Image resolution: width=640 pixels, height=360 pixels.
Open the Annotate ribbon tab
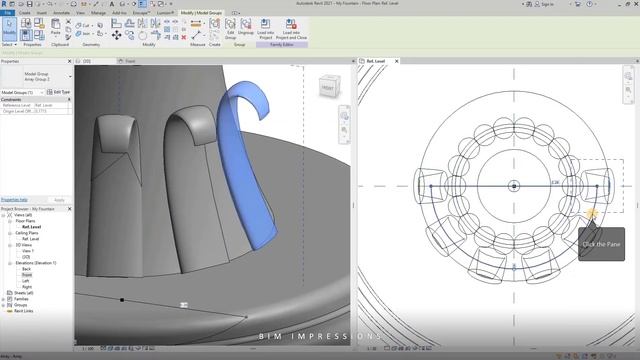(x=62, y=13)
